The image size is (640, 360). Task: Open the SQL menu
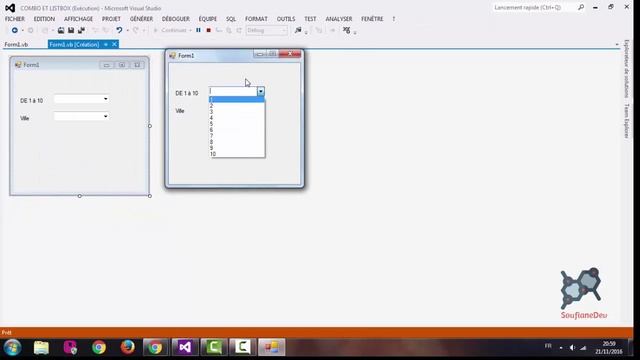(x=231, y=19)
